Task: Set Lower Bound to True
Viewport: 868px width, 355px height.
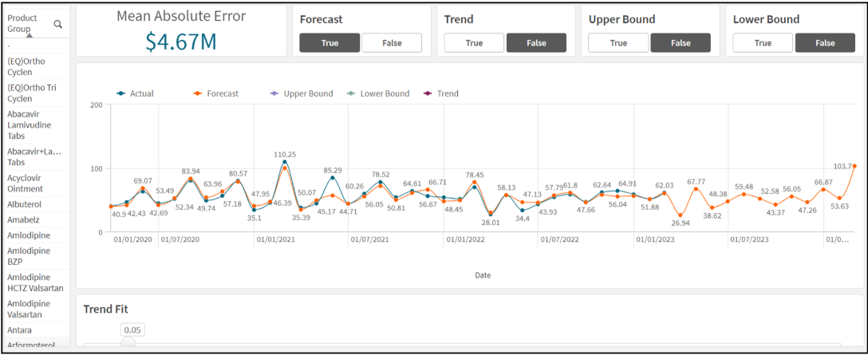Action: tap(763, 42)
